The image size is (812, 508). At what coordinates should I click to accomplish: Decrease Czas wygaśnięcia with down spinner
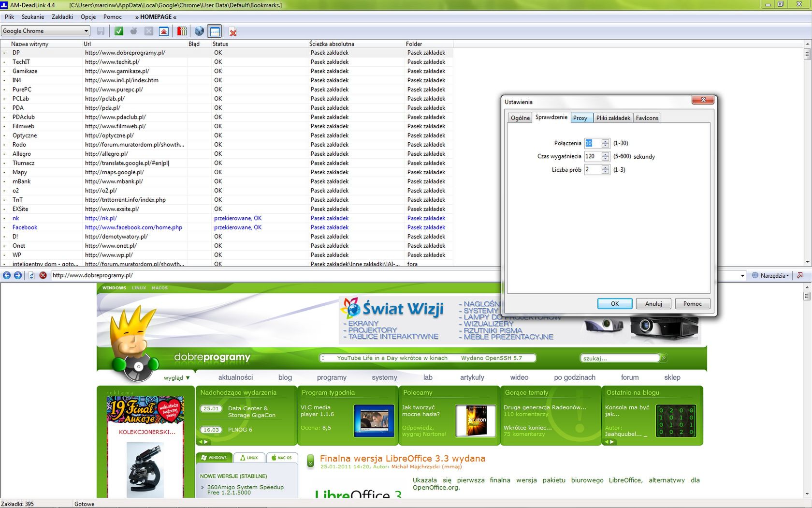pyautogui.click(x=605, y=159)
